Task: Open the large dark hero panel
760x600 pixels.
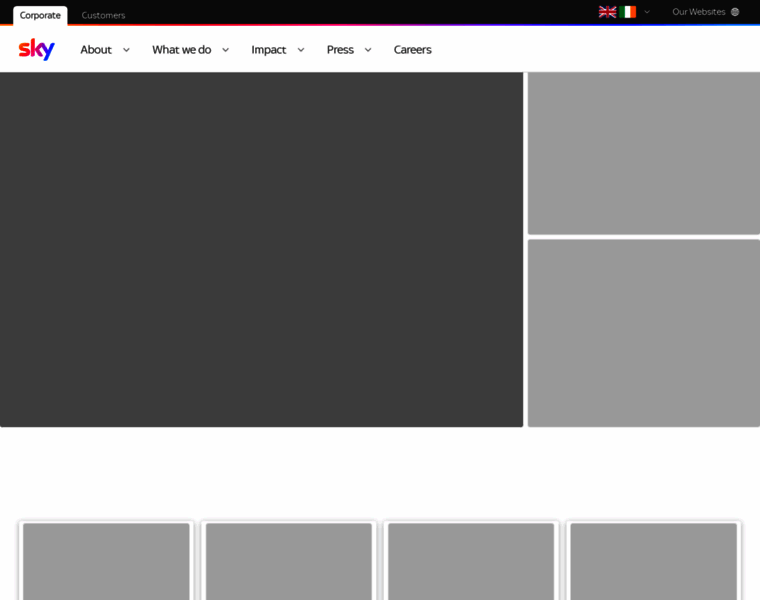Action: [x=261, y=250]
